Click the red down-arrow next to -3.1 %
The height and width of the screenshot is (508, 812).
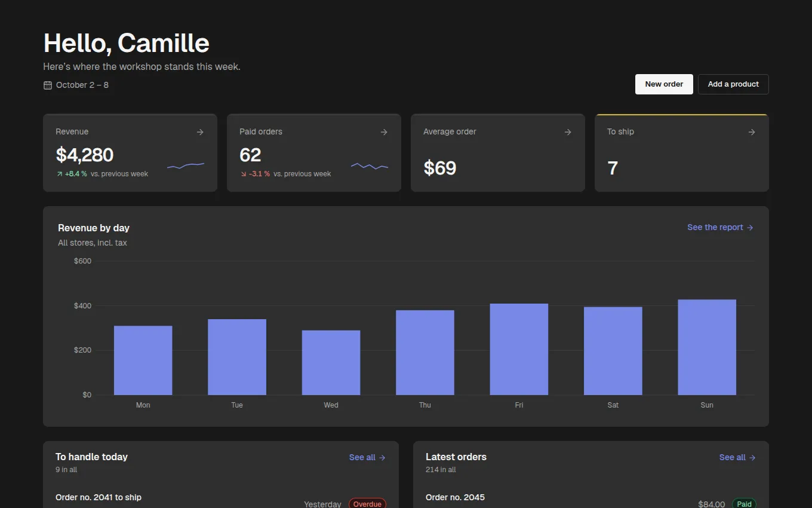(244, 174)
